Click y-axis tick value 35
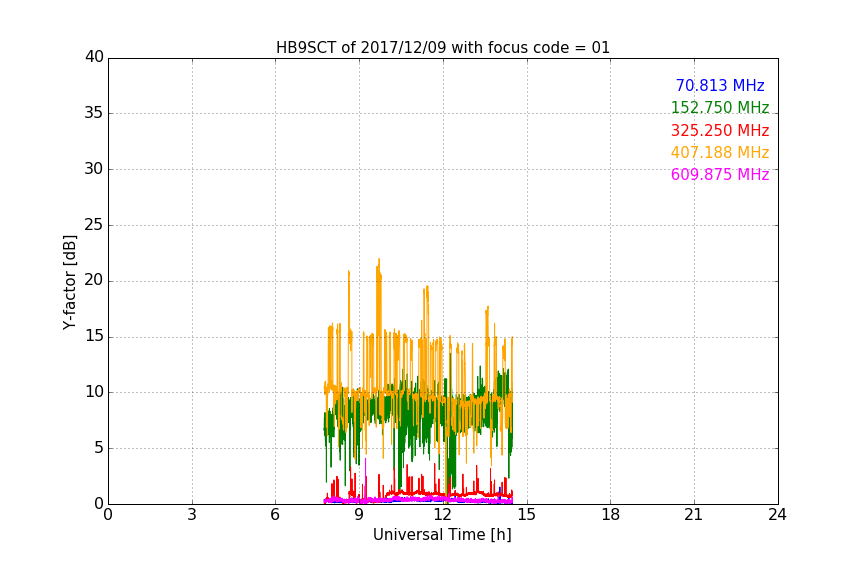The image size is (864, 576). click(94, 113)
